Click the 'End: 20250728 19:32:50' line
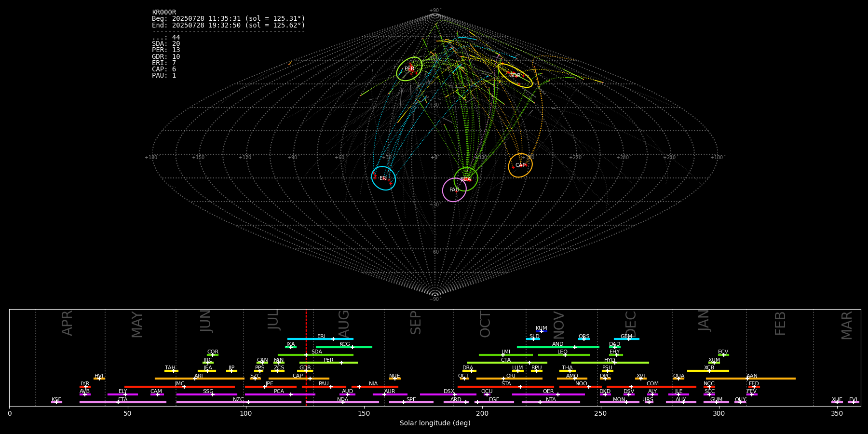 (229, 25)
